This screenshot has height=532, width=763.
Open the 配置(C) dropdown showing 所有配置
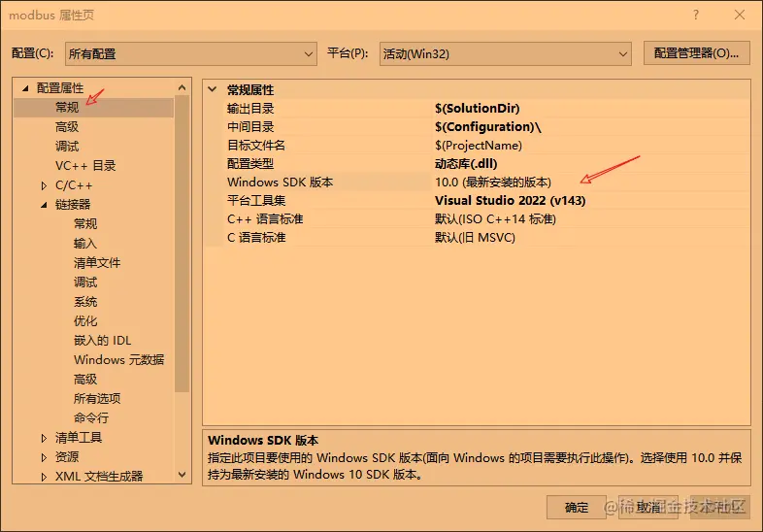pyautogui.click(x=190, y=53)
